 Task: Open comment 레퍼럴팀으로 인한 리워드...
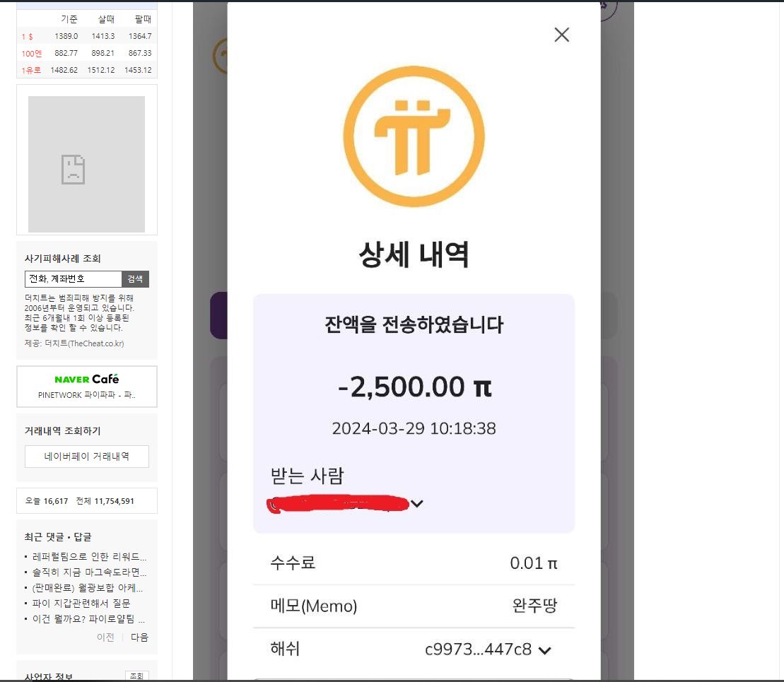(89, 556)
